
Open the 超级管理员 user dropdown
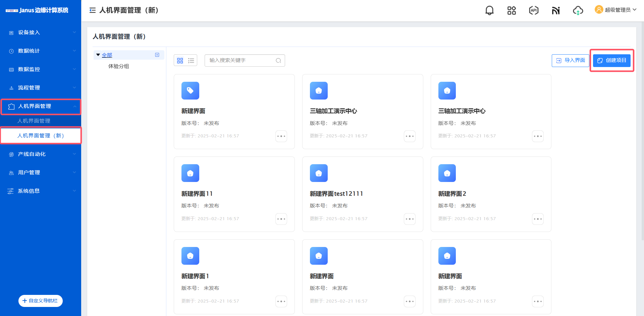pyautogui.click(x=615, y=10)
